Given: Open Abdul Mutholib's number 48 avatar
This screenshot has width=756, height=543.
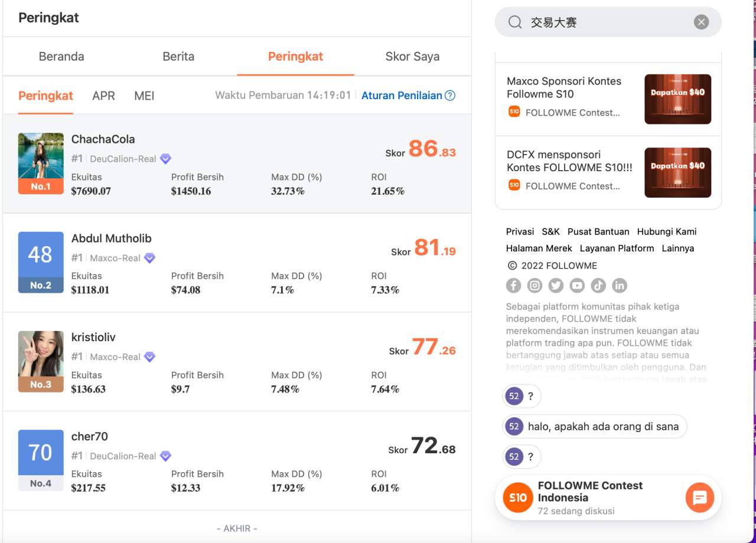Looking at the screenshot, I should click(x=41, y=263).
